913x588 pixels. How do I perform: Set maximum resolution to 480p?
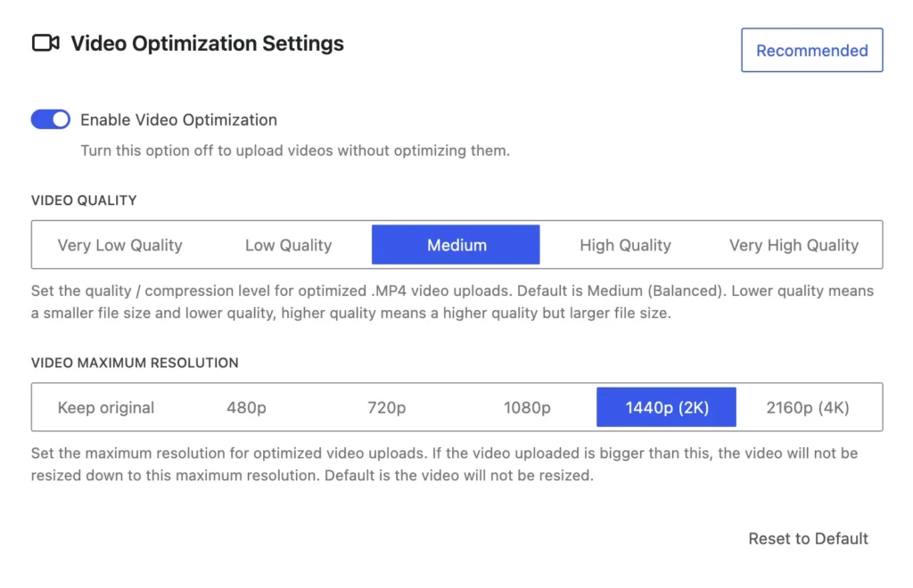coord(246,408)
